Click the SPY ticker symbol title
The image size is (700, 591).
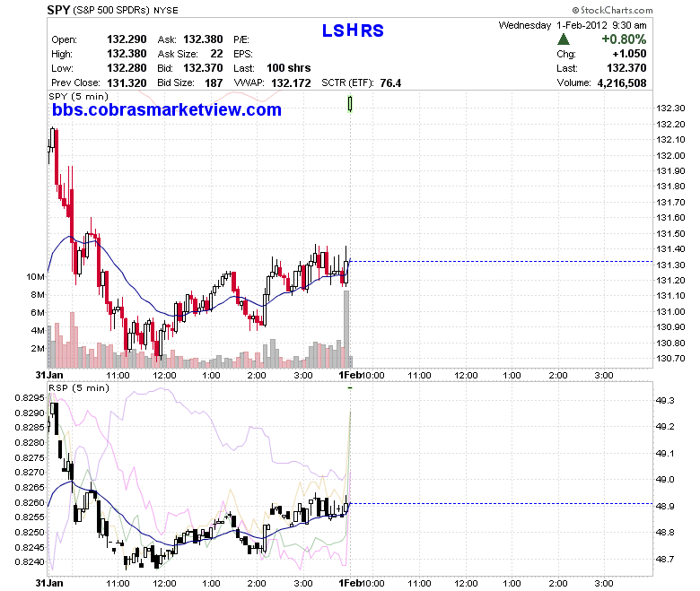click(58, 10)
